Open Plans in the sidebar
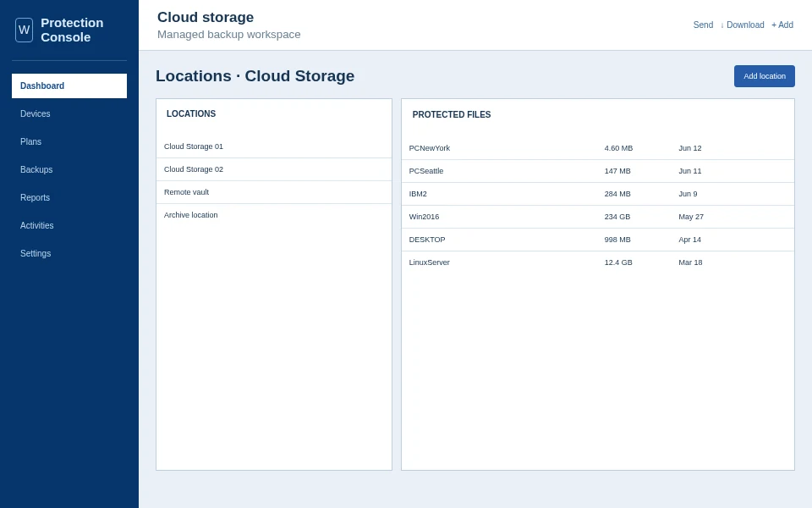812x508 pixels. (69, 141)
